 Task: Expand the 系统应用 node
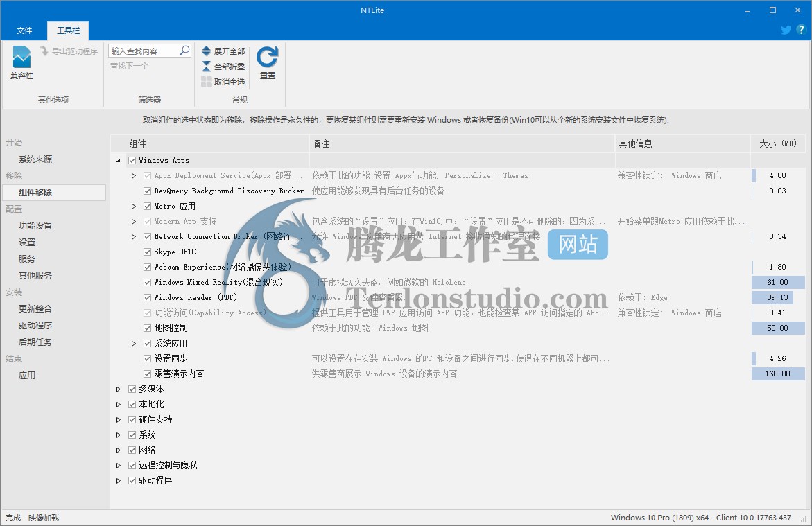pos(134,343)
